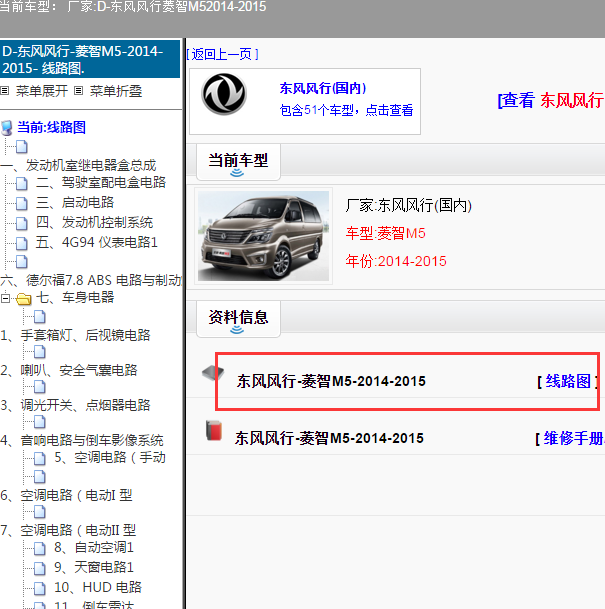
Task: Open the 线路图 link for 菱智M5
Action: click(x=568, y=381)
